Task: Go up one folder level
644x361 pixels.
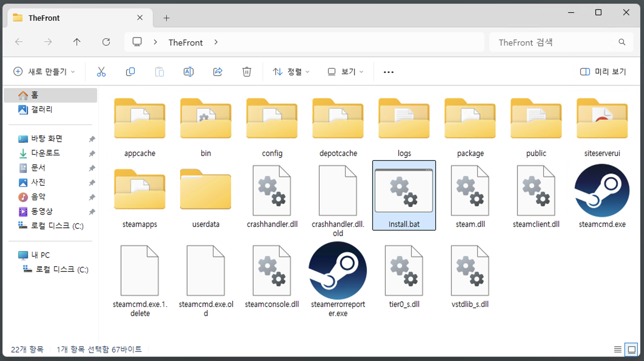Action: (77, 42)
